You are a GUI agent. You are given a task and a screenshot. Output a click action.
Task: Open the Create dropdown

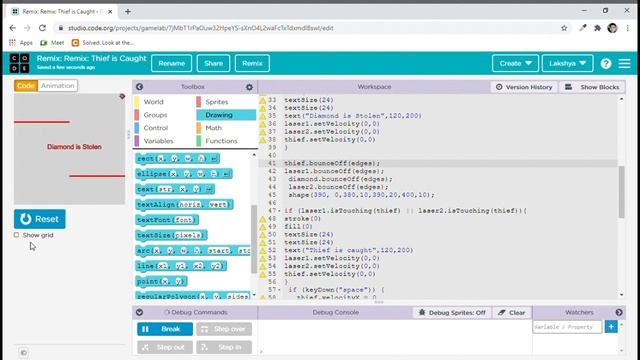(515, 63)
